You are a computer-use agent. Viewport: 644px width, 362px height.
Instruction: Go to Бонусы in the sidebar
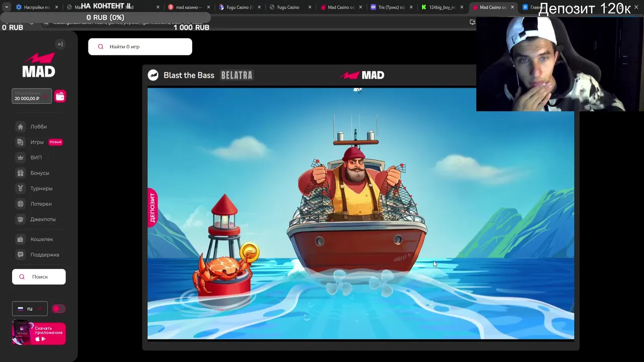[39, 173]
